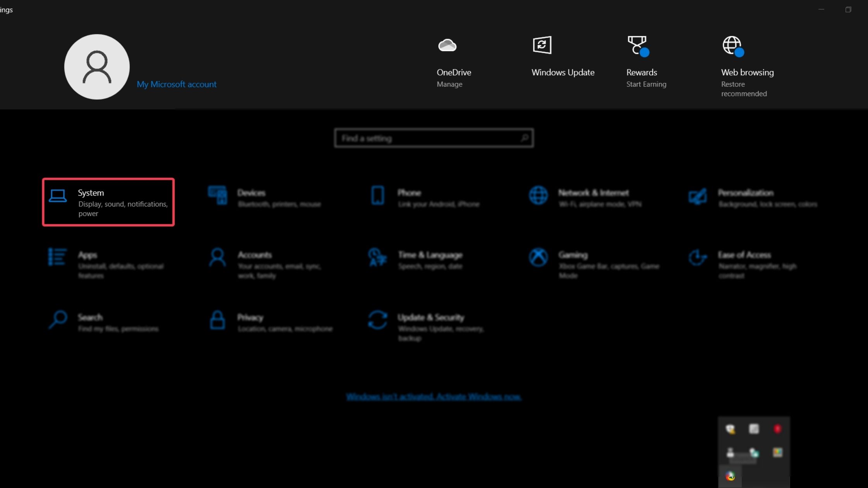Click the Windows Update sync icon
This screenshot has width=868, height=488.
(542, 45)
